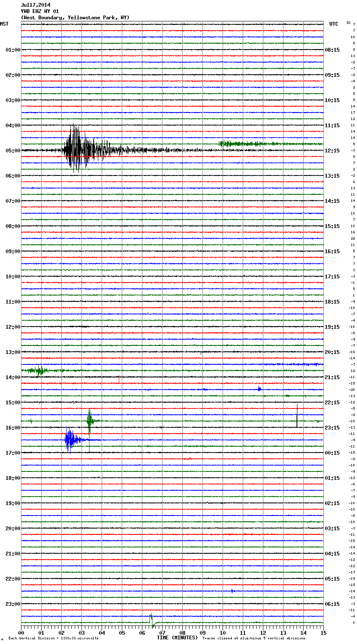
Task: Click the 11:15 UTC time label
Action: (332, 126)
